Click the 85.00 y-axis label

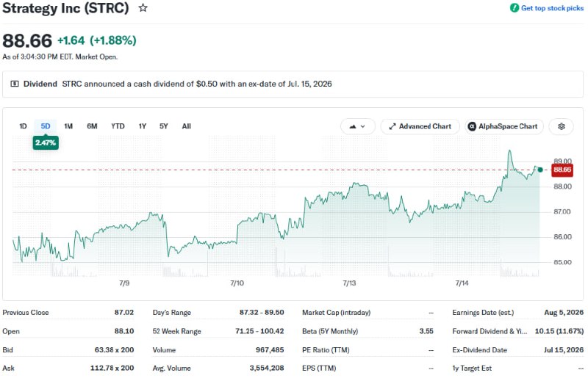pos(562,262)
